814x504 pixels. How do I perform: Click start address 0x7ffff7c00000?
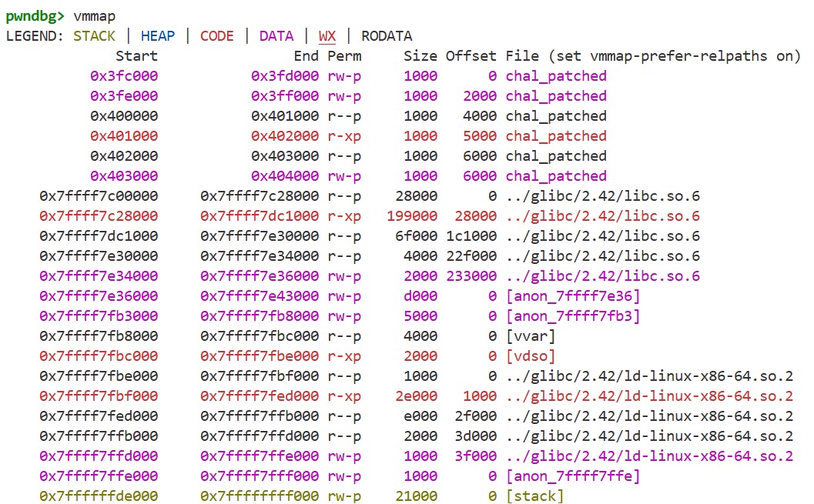pos(99,196)
